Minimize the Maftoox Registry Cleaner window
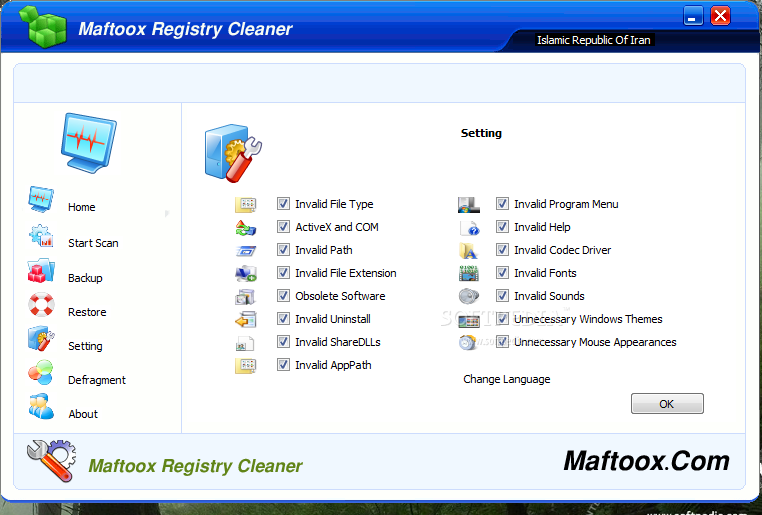 (x=693, y=16)
